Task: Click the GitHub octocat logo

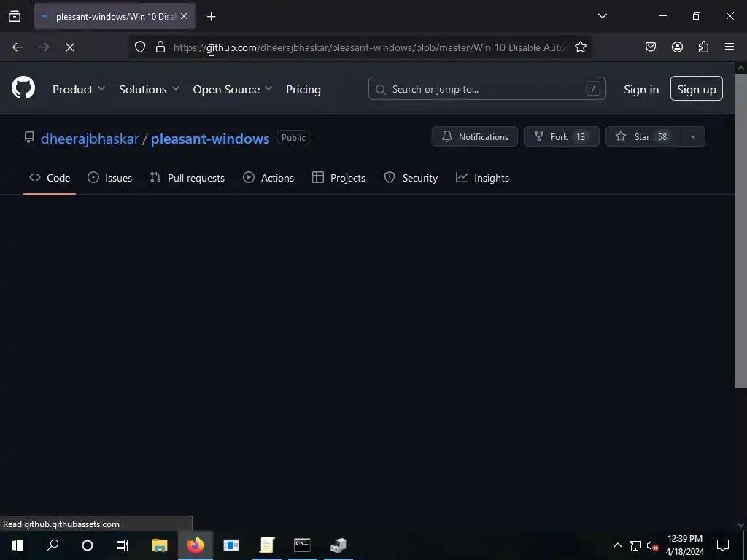Action: (x=23, y=88)
